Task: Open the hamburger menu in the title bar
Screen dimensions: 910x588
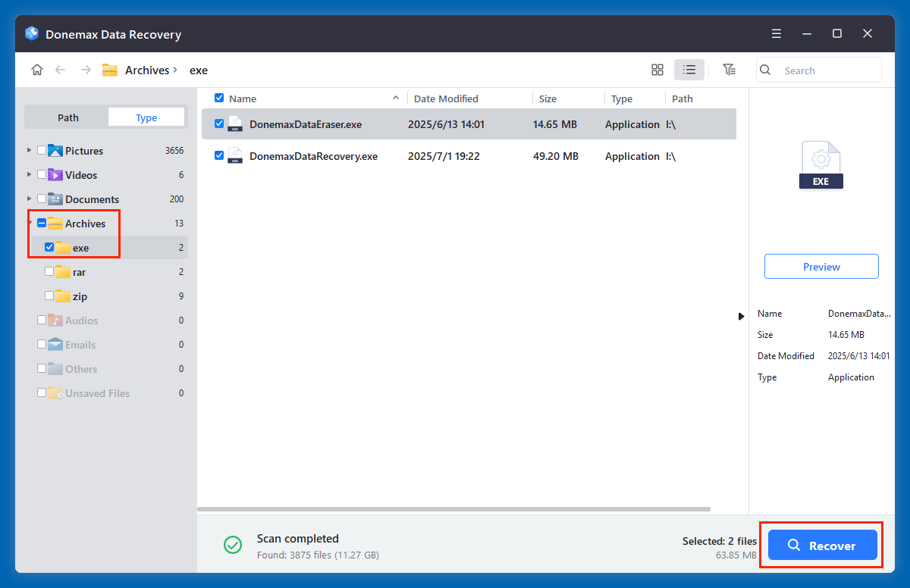Action: point(776,33)
